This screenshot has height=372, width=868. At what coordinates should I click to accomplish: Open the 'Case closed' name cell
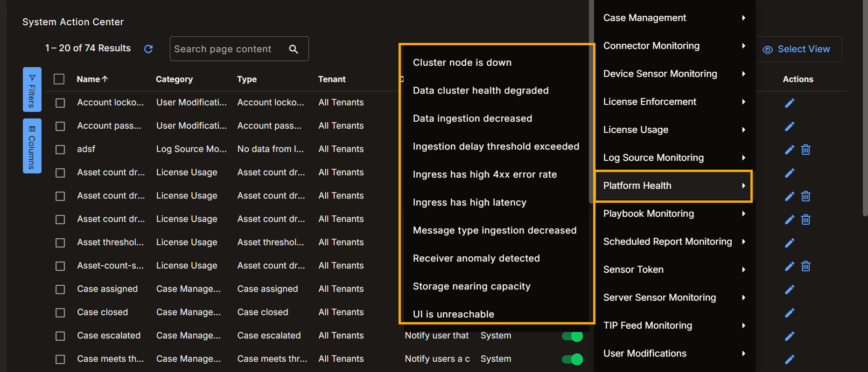tap(102, 312)
